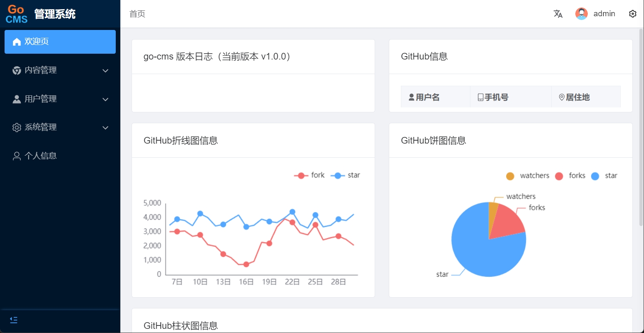Screen dimensions: 644x333
Task: Click the 内容管理 chrome-style icon
Action: click(17, 70)
